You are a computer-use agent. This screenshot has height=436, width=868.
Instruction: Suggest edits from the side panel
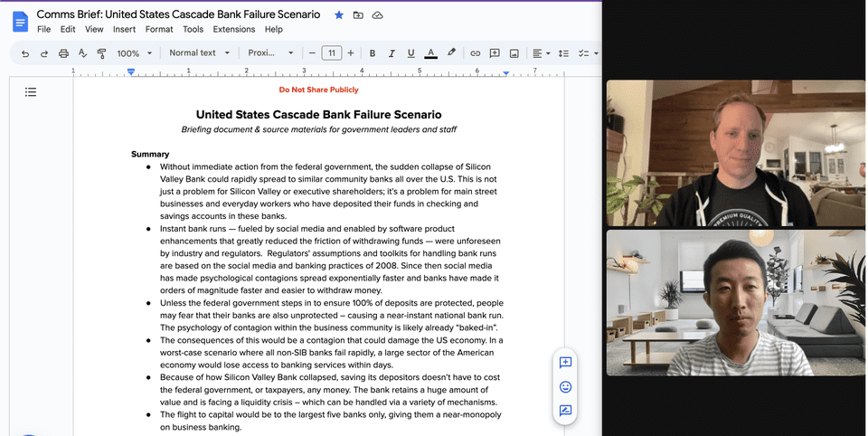565,411
